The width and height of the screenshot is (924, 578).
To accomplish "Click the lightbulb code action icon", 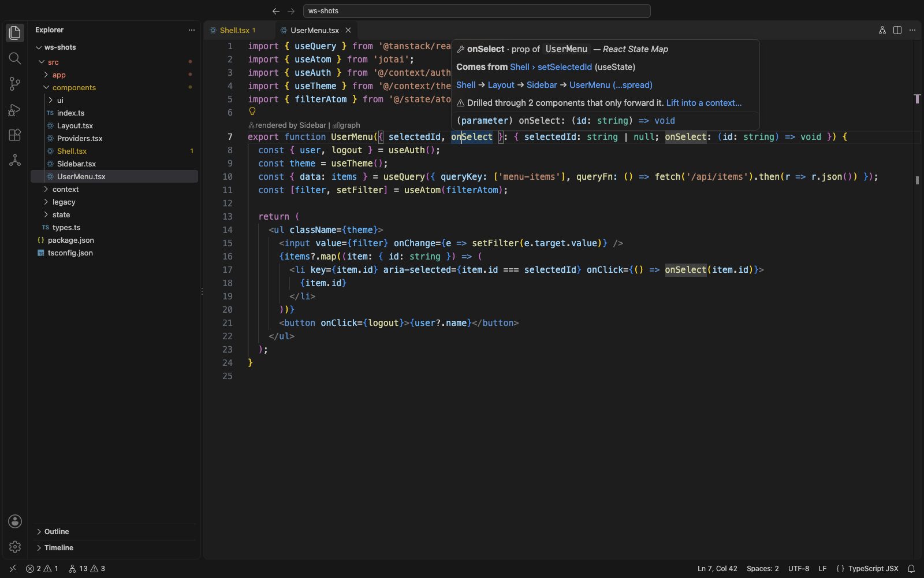I will coord(252,112).
